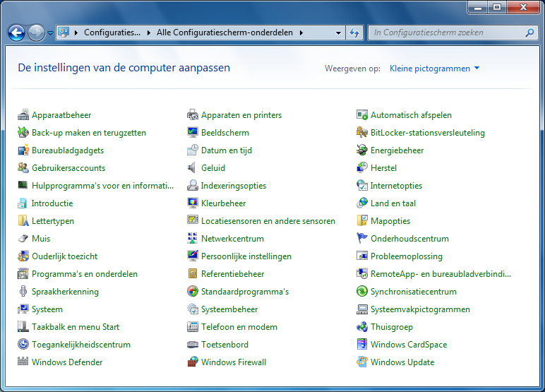The height and width of the screenshot is (392, 545).
Task: Open the Windows Defender icon
Action: pyautogui.click(x=23, y=362)
